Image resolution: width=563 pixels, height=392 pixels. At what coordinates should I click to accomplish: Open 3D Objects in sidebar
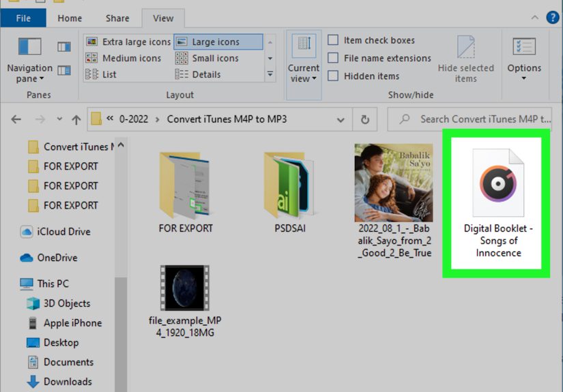coord(59,303)
